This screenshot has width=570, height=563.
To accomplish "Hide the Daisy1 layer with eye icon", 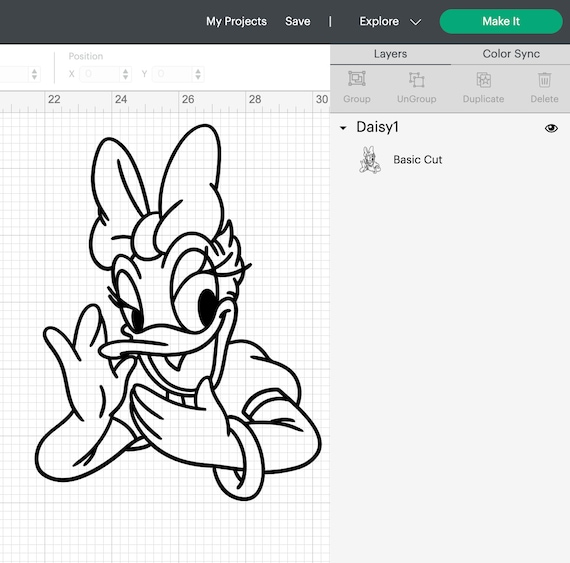I will [x=551, y=128].
